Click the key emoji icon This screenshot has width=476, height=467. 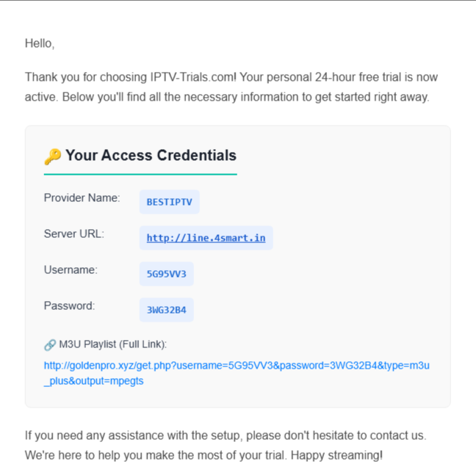pos(53,156)
